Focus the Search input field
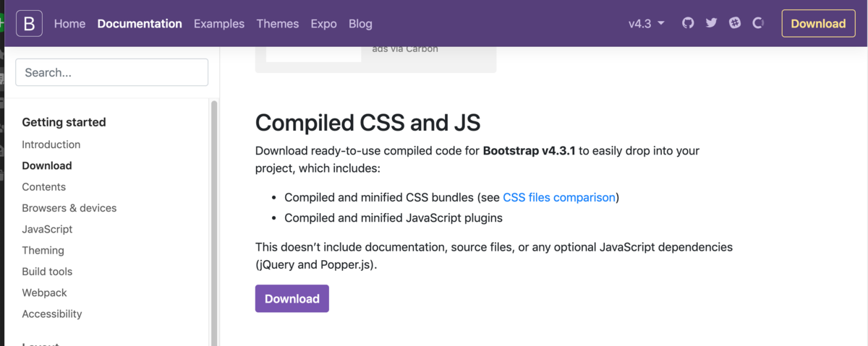Screen dimensions: 868x346 pyautogui.click(x=111, y=72)
